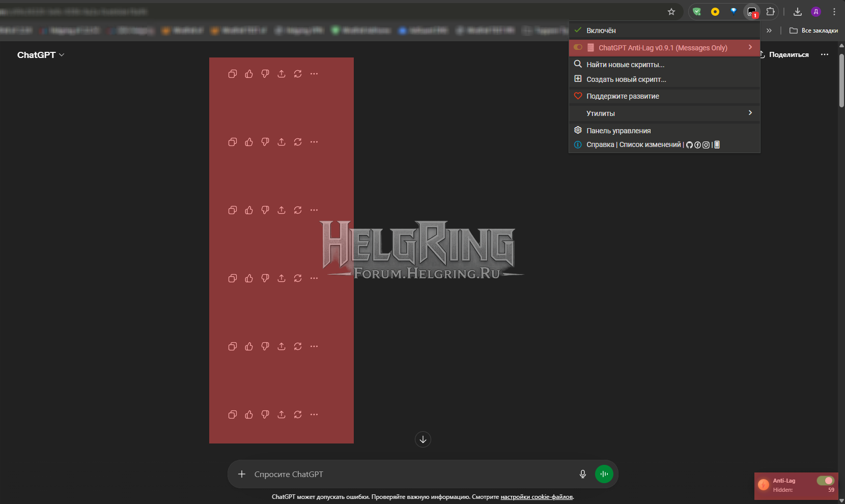
Task: Open Chrome's three-dot main menu
Action: click(x=834, y=12)
